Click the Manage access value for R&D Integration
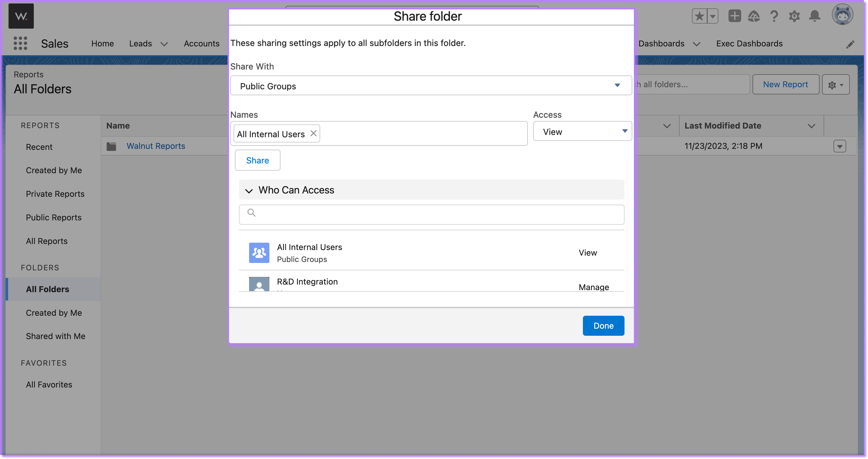868x459 pixels. point(594,287)
